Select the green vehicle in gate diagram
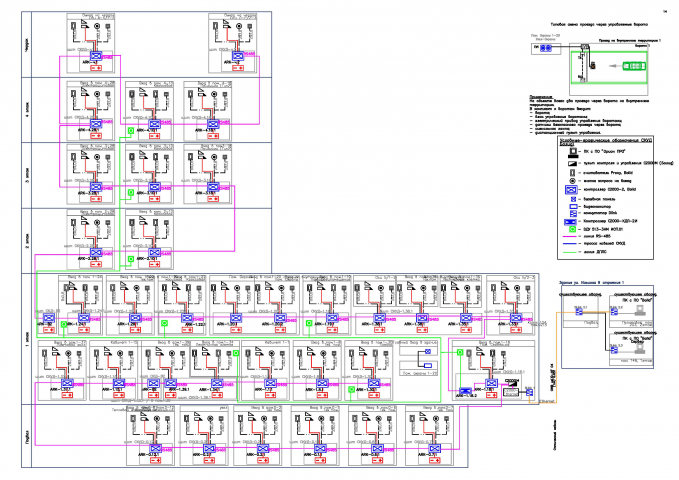The height and width of the screenshot is (480, 679). point(634,66)
